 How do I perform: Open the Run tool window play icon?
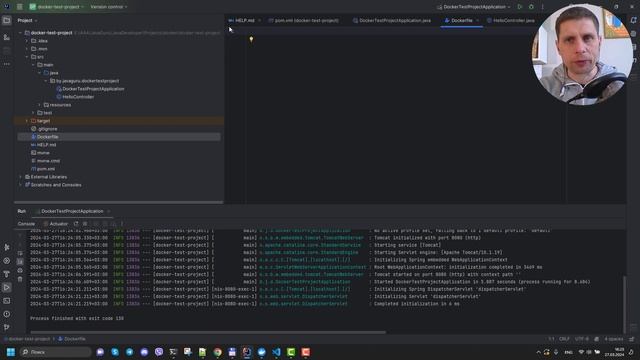tap(7, 287)
